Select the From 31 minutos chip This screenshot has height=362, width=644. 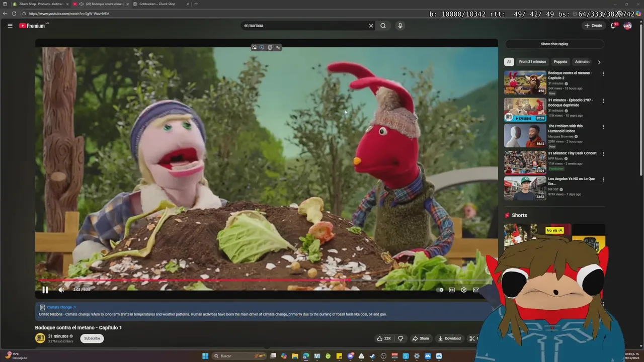[532, 62]
